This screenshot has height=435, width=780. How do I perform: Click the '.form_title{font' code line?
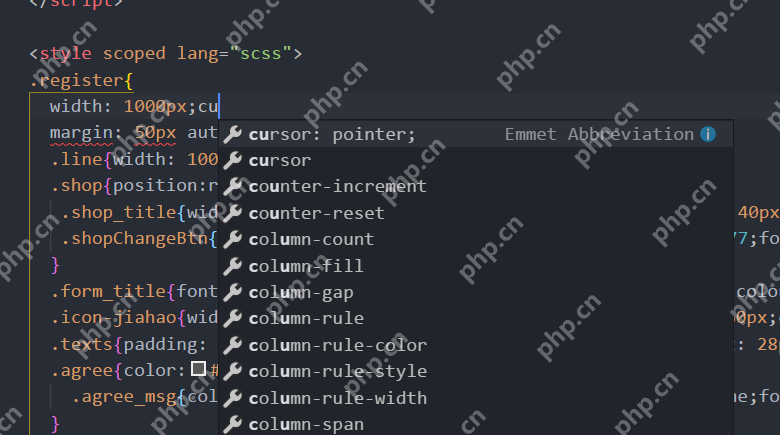point(134,291)
